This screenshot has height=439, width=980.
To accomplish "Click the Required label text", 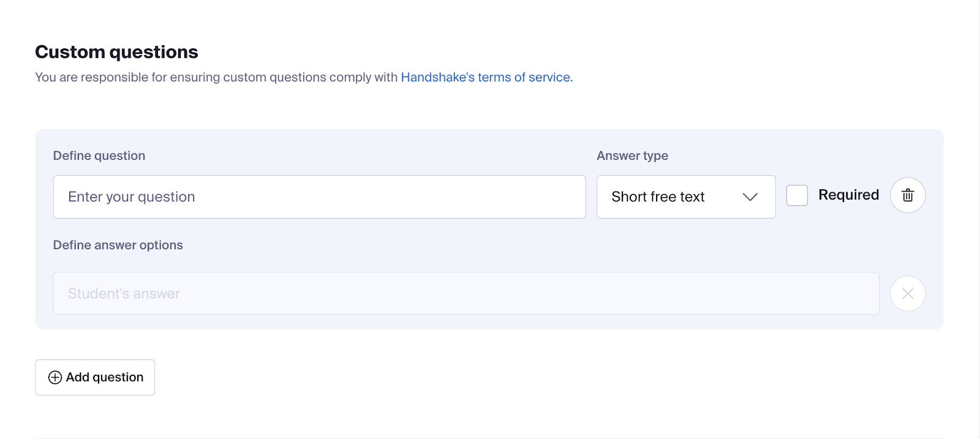I will (x=848, y=195).
